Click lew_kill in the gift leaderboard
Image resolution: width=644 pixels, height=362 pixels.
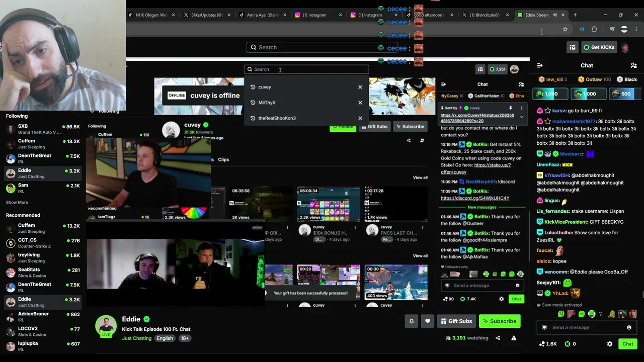pos(553,79)
